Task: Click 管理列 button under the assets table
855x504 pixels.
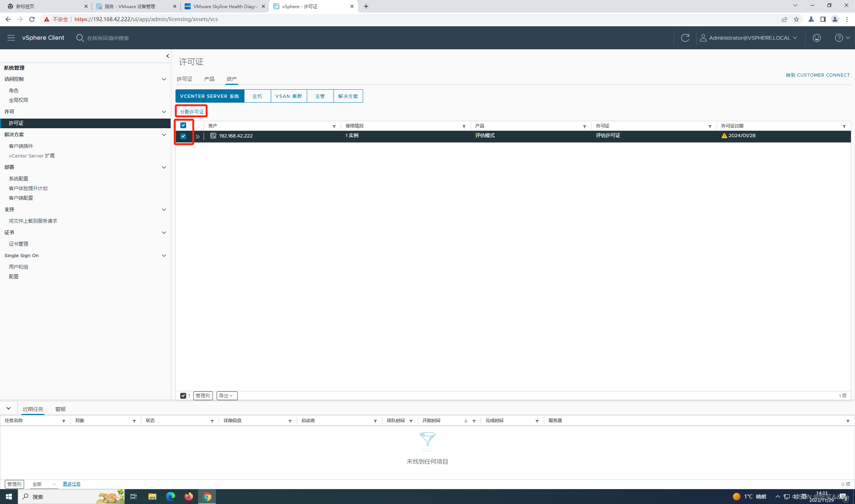Action: tap(203, 396)
